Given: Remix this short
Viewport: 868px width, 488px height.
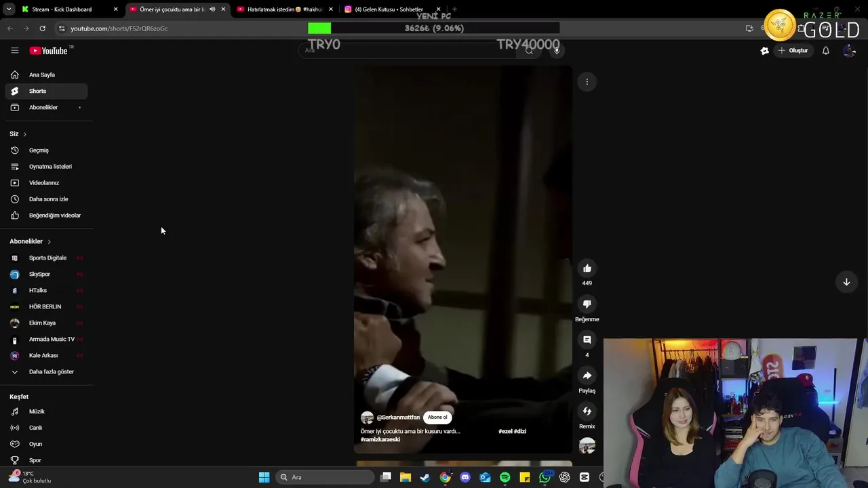Looking at the screenshot, I should coord(587,411).
